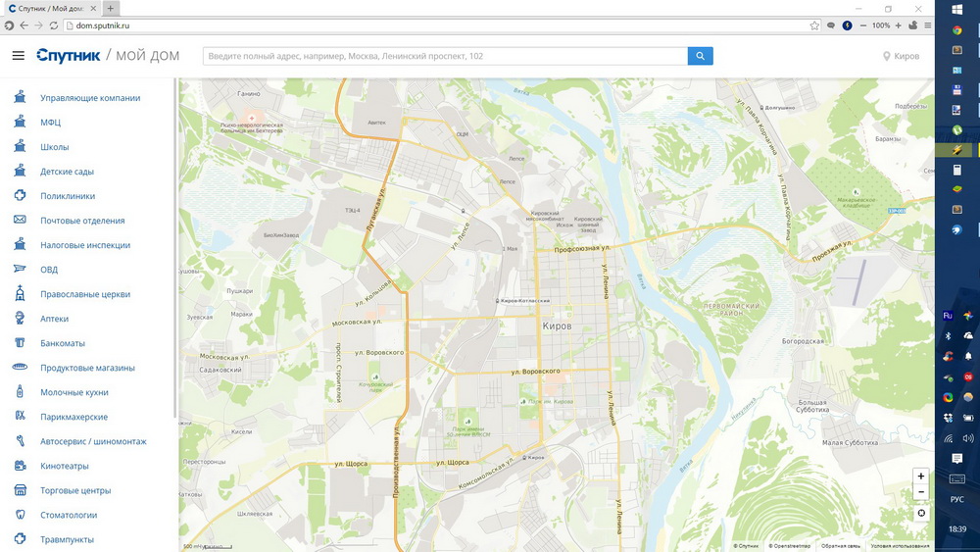The image size is (980, 552).
Task: Click the Макарьевское кладбище map label
Action: (x=857, y=203)
